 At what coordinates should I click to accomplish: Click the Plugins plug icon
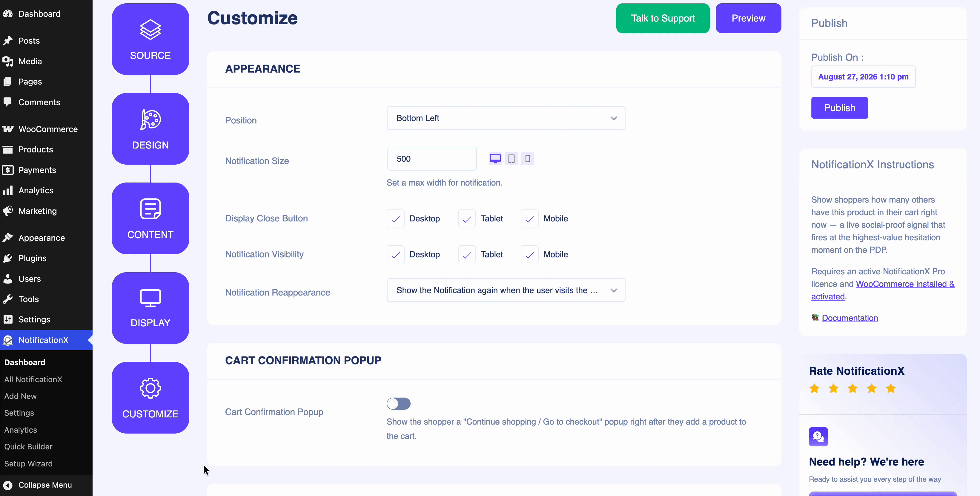8,258
